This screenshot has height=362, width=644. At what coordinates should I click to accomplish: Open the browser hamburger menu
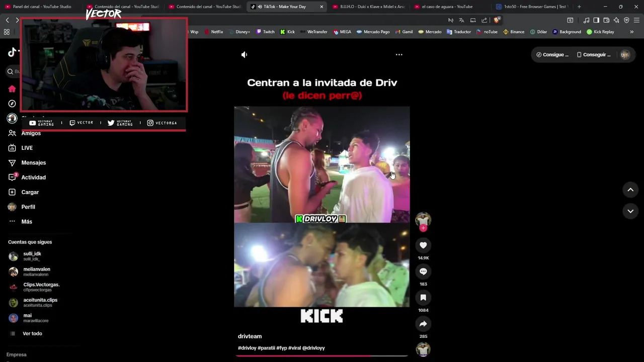(637, 20)
